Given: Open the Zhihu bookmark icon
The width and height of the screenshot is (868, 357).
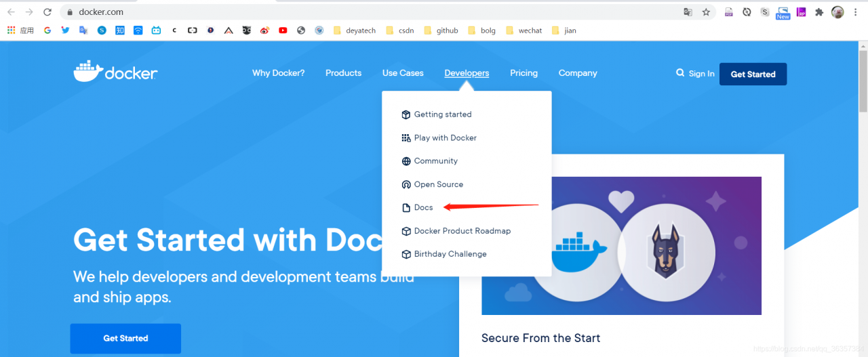Looking at the screenshot, I should pos(120,30).
